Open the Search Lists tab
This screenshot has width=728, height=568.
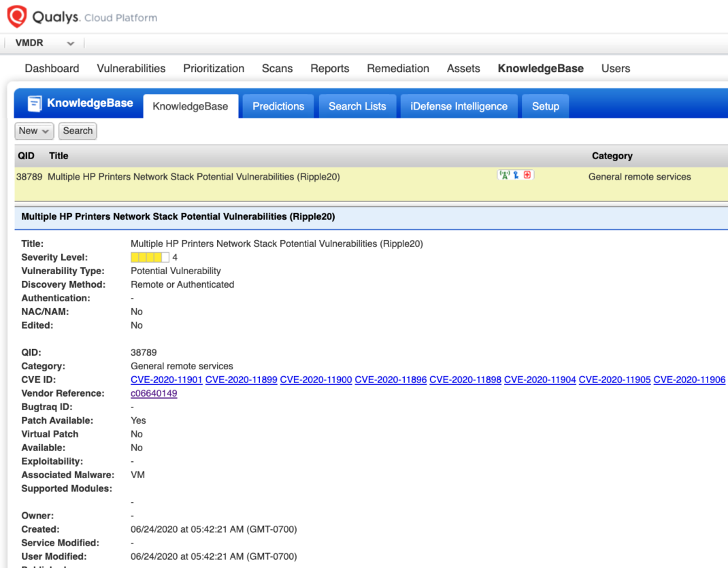pyautogui.click(x=357, y=106)
